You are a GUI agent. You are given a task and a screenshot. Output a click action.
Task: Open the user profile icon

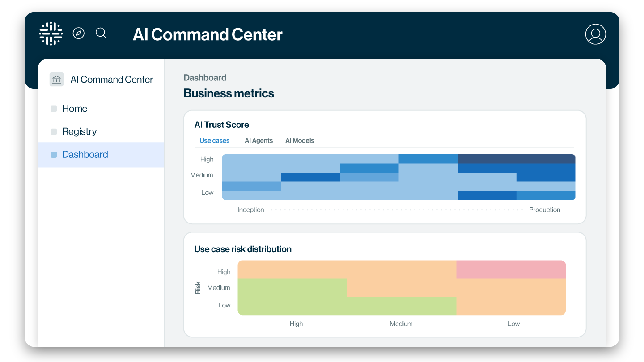pos(595,34)
